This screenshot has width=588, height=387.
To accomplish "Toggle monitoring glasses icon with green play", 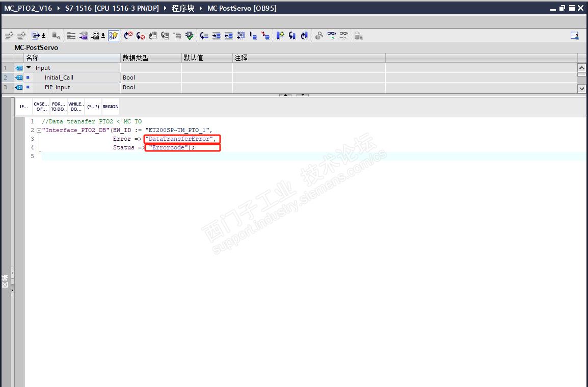I will pos(332,36).
